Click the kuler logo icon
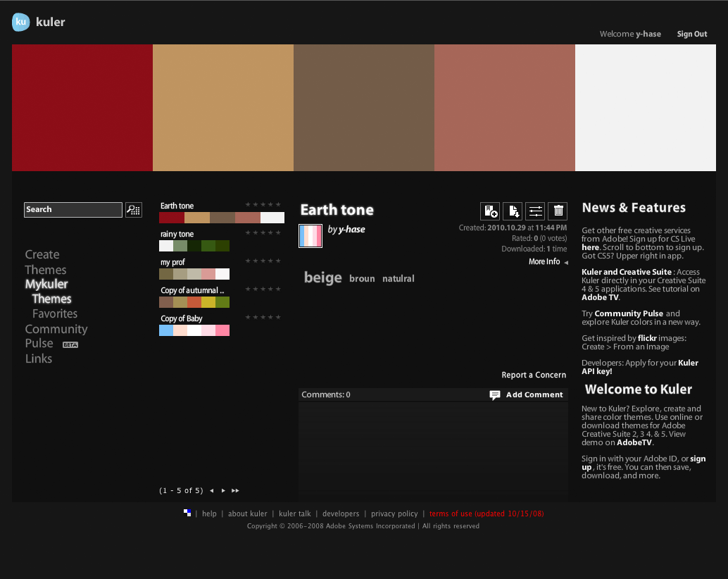The image size is (728, 579). click(21, 22)
